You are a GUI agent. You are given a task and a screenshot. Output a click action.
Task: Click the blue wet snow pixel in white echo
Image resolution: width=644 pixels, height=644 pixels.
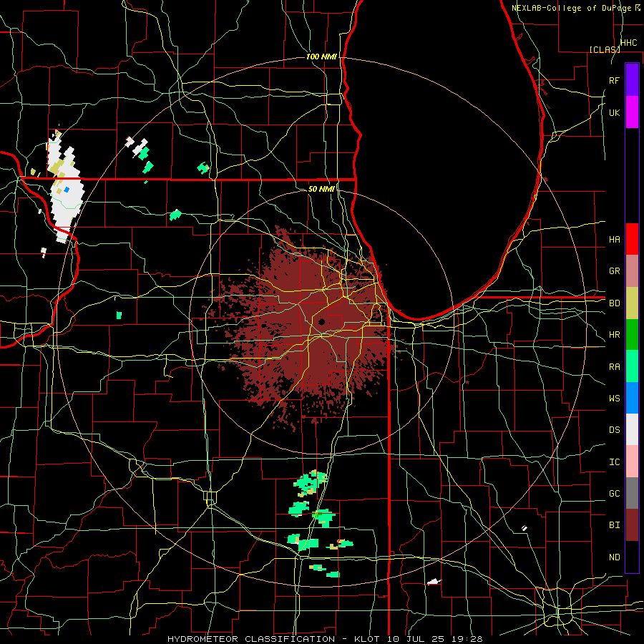(67, 190)
